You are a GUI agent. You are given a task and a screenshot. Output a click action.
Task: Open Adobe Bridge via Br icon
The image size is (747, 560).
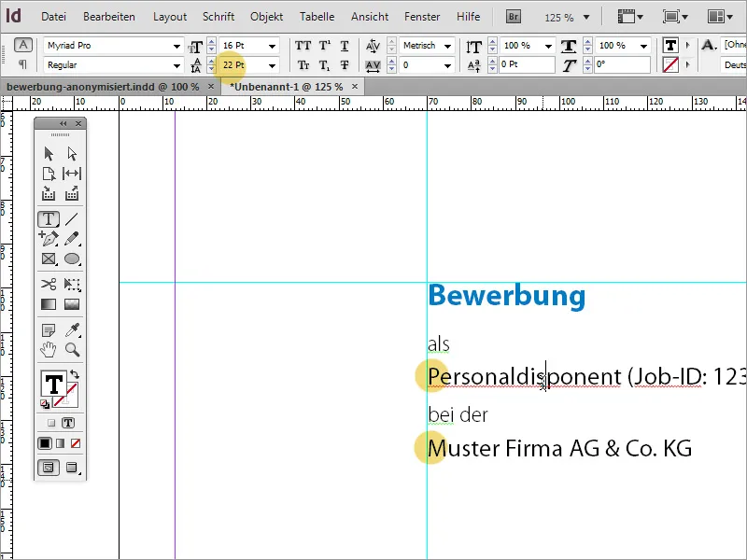pos(513,17)
